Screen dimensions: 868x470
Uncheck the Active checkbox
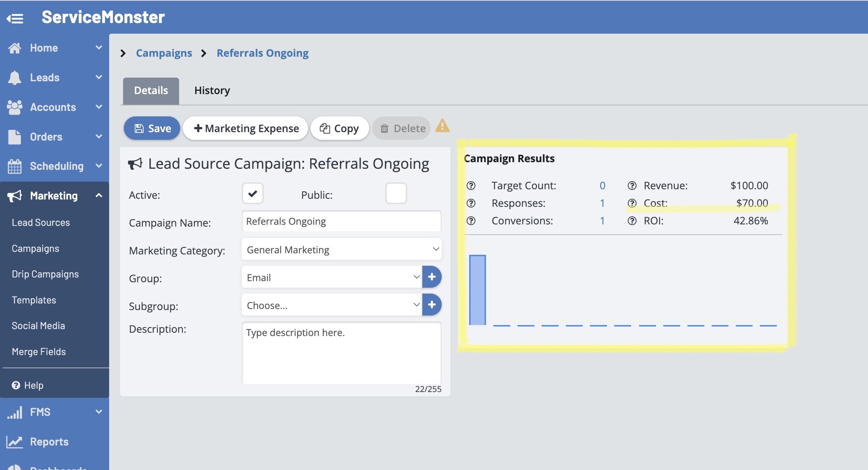[253, 194]
